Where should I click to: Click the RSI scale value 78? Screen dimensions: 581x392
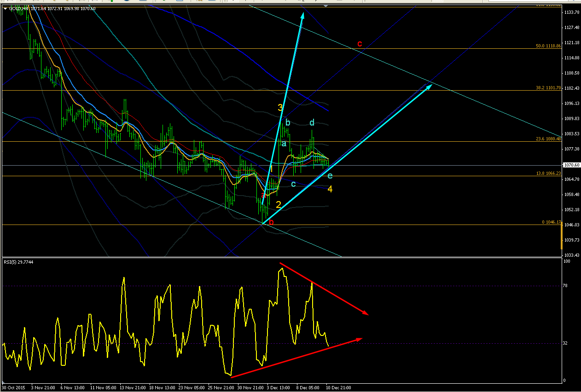pos(566,286)
